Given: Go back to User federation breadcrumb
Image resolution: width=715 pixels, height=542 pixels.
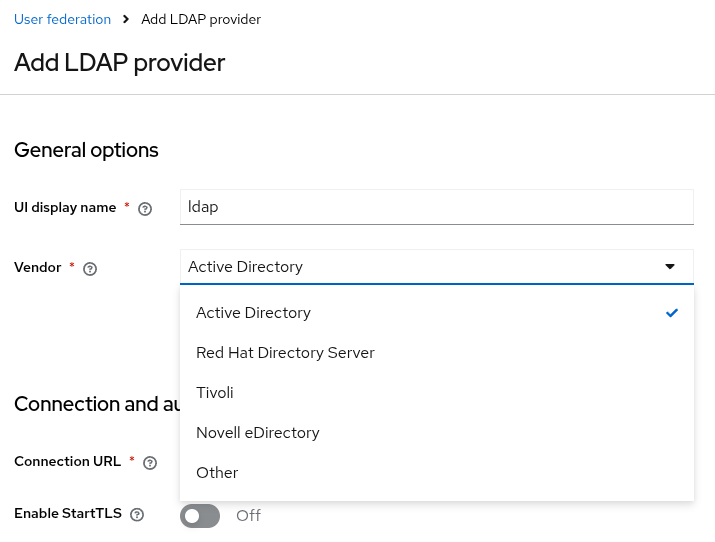Looking at the screenshot, I should (62, 20).
